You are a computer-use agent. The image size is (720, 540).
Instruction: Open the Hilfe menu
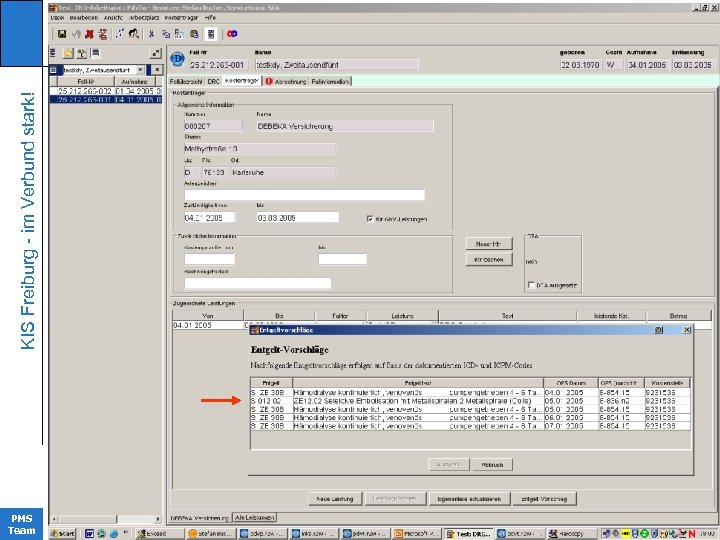pyautogui.click(x=210, y=17)
